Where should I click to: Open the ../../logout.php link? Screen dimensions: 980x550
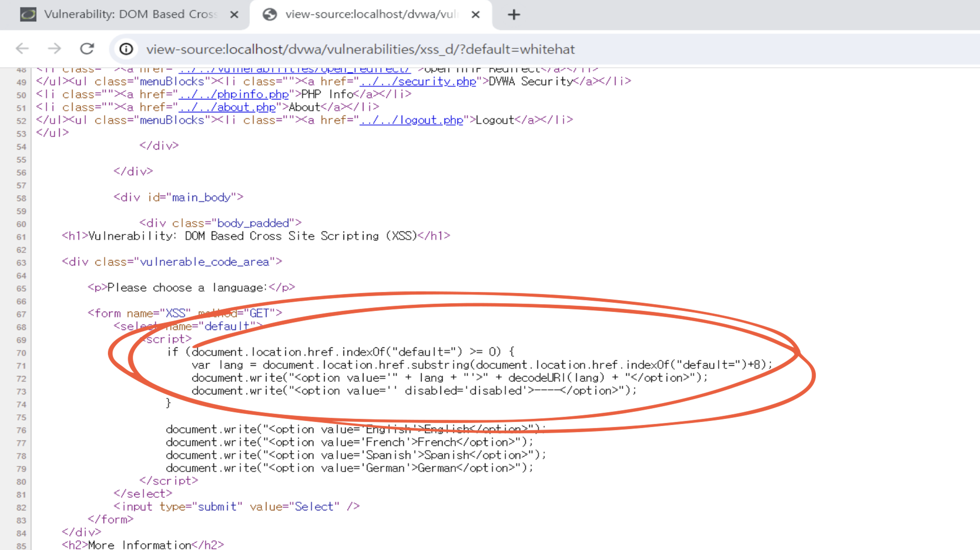(x=411, y=120)
